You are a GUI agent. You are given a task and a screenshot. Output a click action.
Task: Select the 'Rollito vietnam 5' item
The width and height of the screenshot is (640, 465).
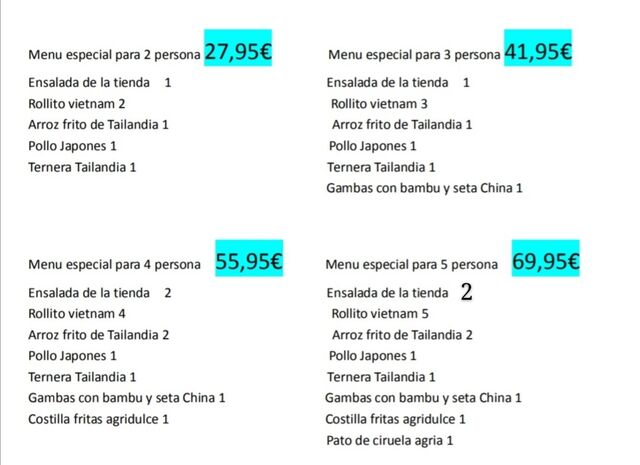[379, 314]
